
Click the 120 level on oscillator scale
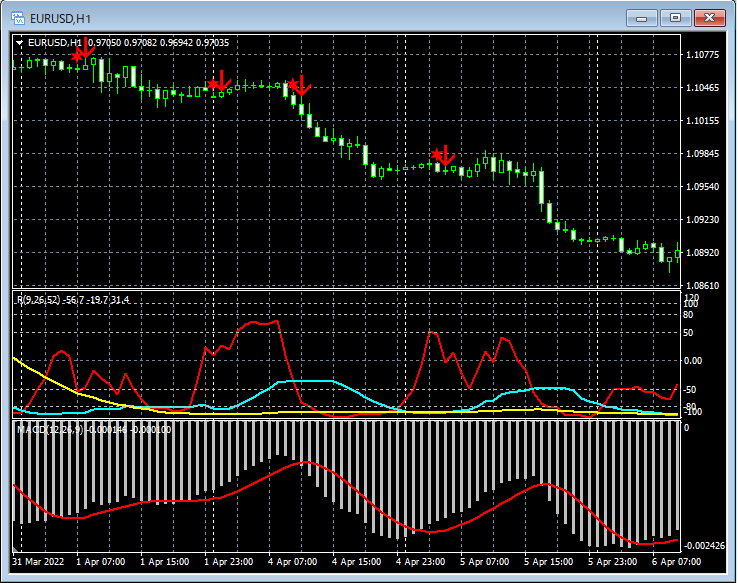690,298
